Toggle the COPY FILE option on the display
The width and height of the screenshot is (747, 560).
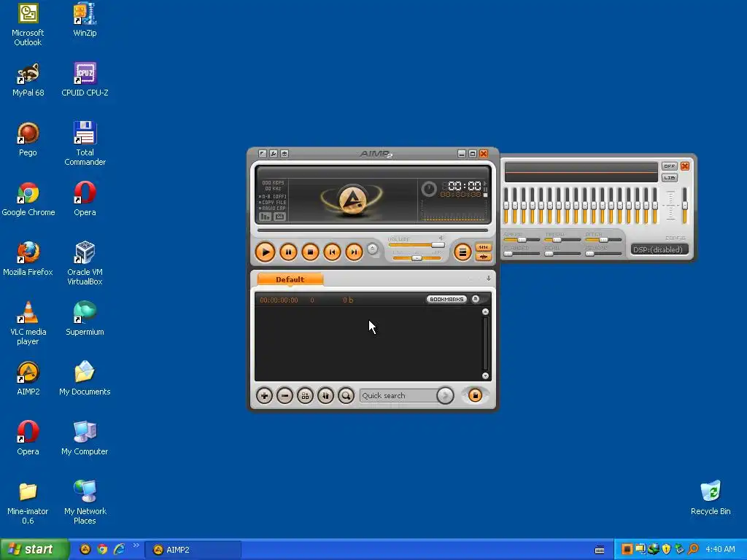pyautogui.click(x=273, y=203)
